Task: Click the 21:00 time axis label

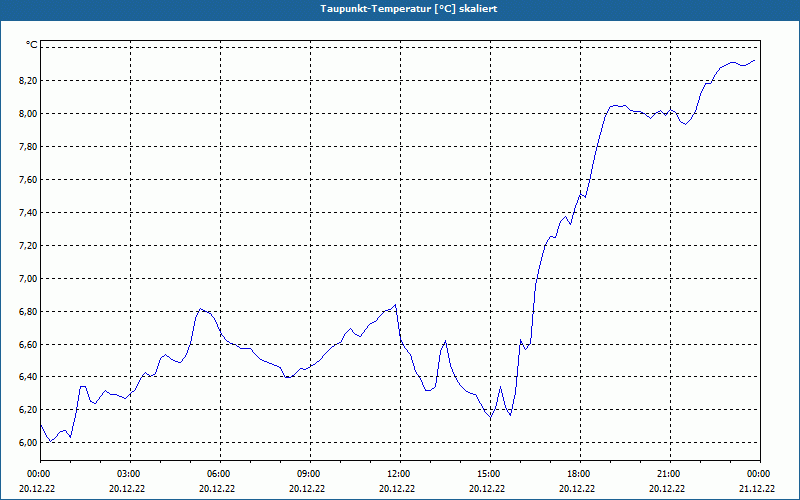Action: 670,474
